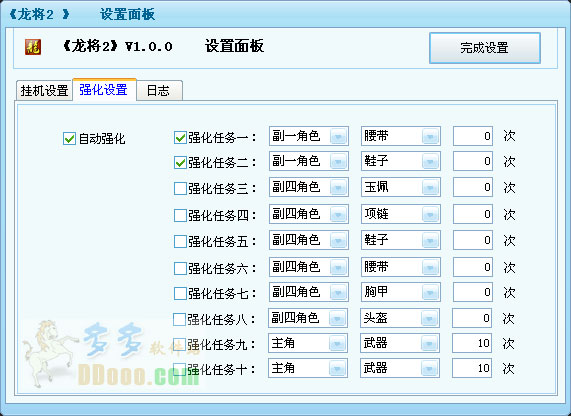Focus count field for 强化任务三
This screenshot has width=571, height=416.
click(x=473, y=187)
